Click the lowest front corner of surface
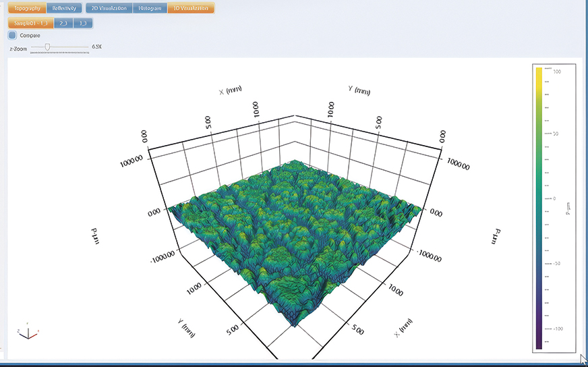This screenshot has height=367, width=588. coord(295,324)
